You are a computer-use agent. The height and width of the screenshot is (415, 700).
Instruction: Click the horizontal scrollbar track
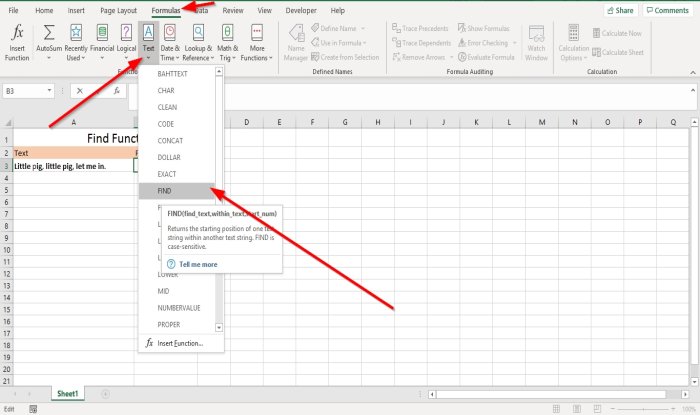pyautogui.click(x=558, y=394)
